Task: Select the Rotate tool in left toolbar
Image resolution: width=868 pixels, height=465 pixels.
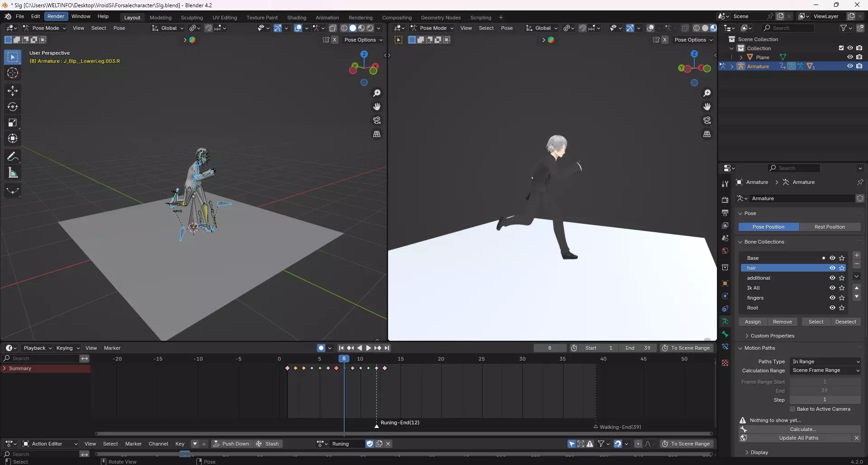Action: tap(13, 107)
